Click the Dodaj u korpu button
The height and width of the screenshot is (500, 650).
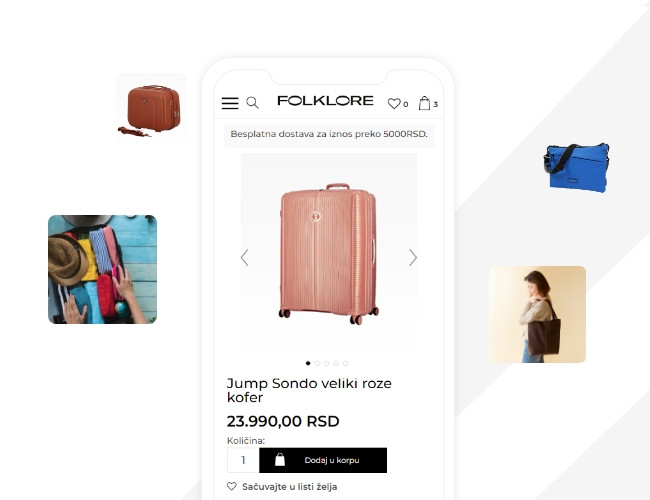323,460
